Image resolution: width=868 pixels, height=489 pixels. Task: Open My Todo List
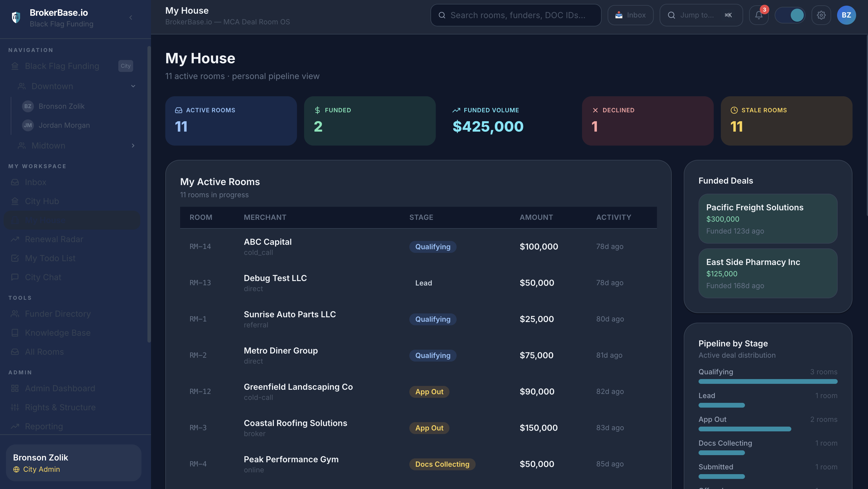coord(72,258)
